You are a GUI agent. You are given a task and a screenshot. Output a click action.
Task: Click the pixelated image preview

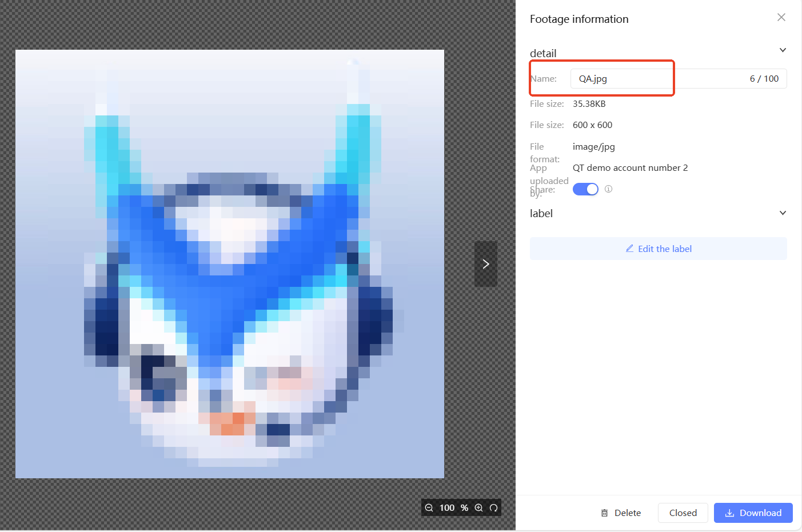(x=230, y=264)
